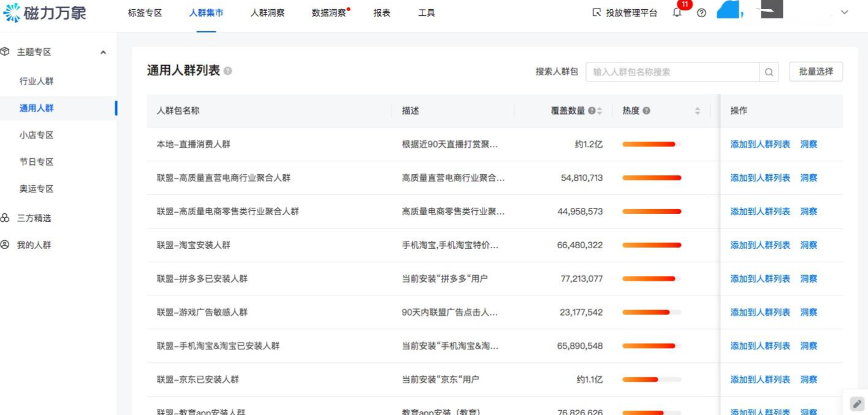Click the 三方精选 sidebar icon
Screen dimensions: 868x415
6,218
